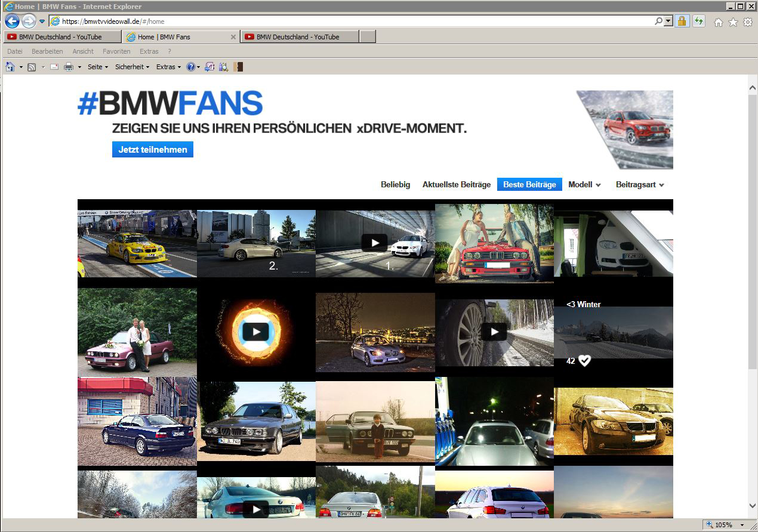758x532 pixels.
Task: Click the magnifier search icon in address bar
Action: [658, 21]
